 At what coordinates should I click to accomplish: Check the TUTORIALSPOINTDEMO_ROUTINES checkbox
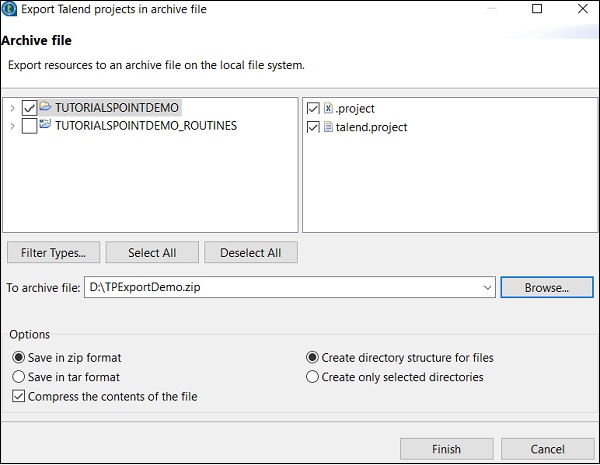pyautogui.click(x=29, y=126)
